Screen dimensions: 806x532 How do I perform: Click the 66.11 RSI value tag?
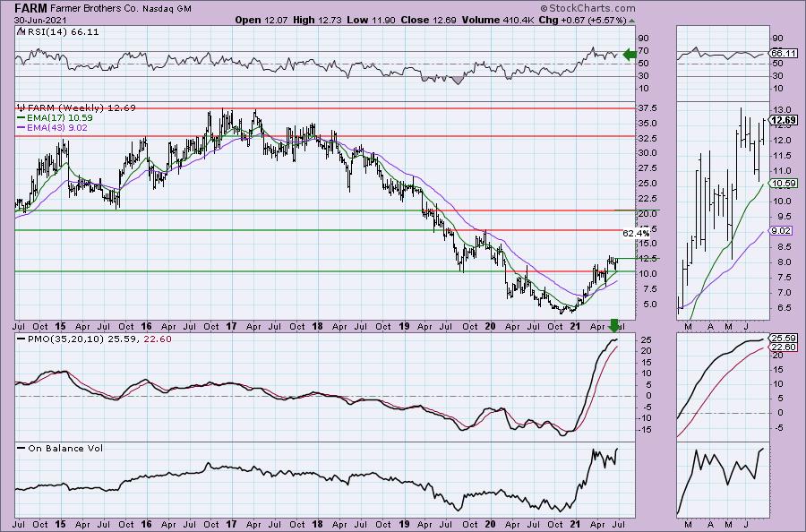click(784, 54)
